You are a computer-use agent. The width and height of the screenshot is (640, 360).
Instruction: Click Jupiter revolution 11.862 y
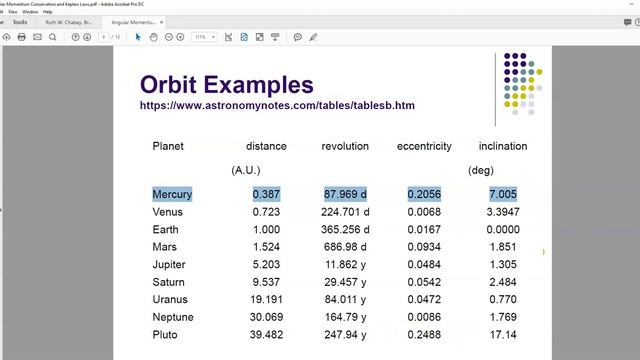[345, 264]
